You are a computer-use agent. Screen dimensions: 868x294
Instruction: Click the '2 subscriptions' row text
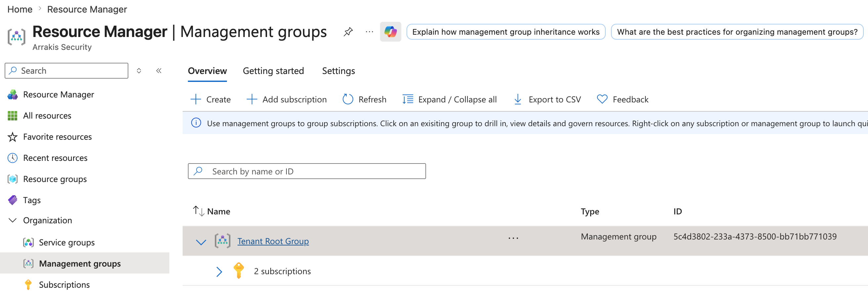coord(282,272)
